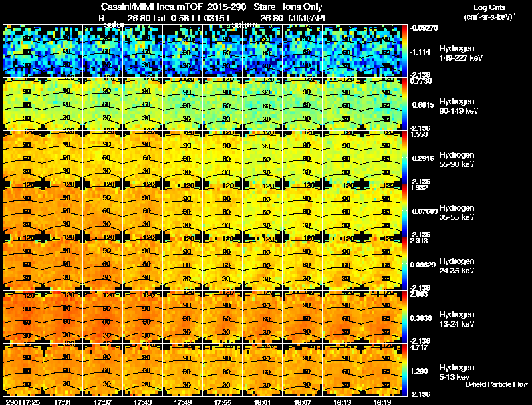This screenshot has height=405, width=532.
Task: Select the 149-227 keV image panel at 17:25
Action: coord(23,51)
